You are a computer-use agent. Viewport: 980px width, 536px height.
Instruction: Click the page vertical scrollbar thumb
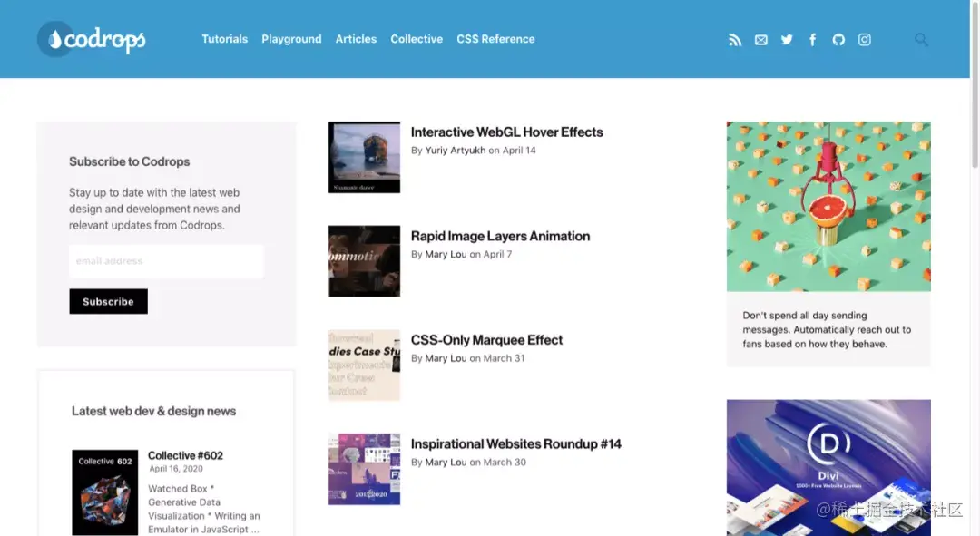(x=975, y=84)
